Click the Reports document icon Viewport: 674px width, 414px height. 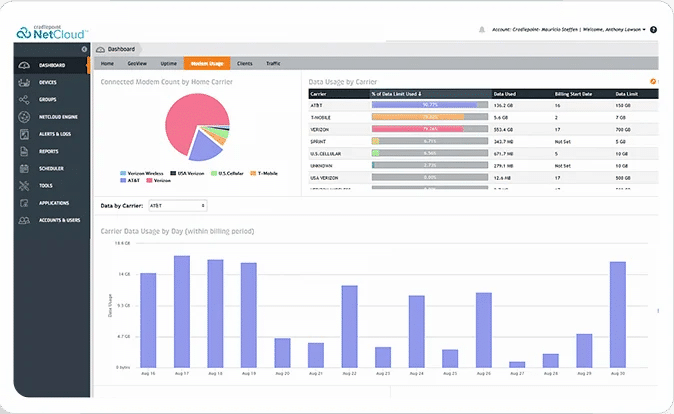[24, 151]
